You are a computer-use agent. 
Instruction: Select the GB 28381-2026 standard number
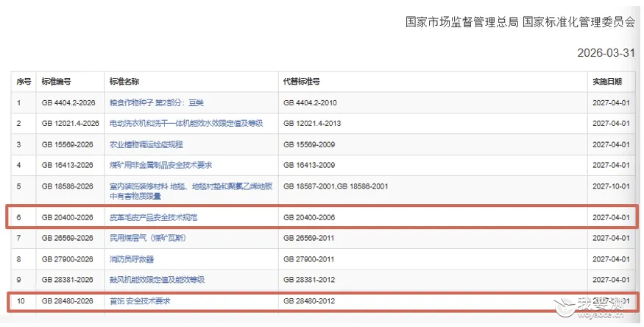coord(68,280)
